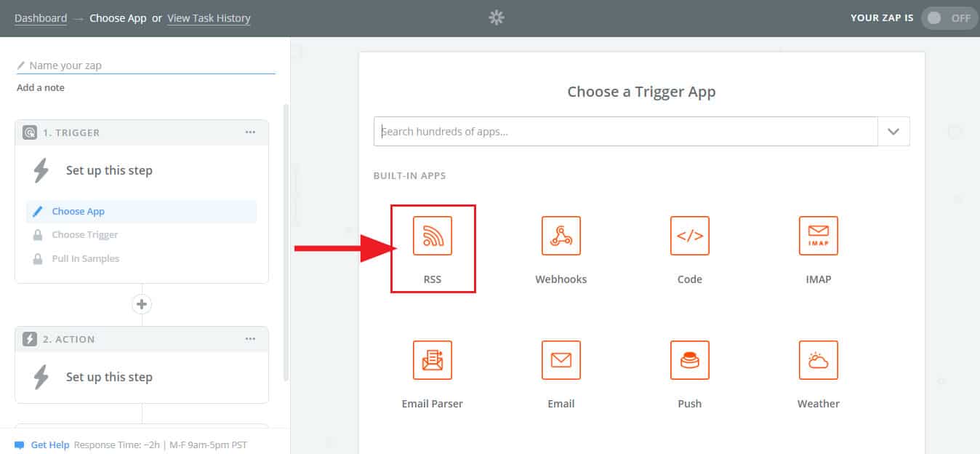Click the pencil icon beside Choose App
Image resolution: width=980 pixels, height=454 pixels.
click(38, 211)
